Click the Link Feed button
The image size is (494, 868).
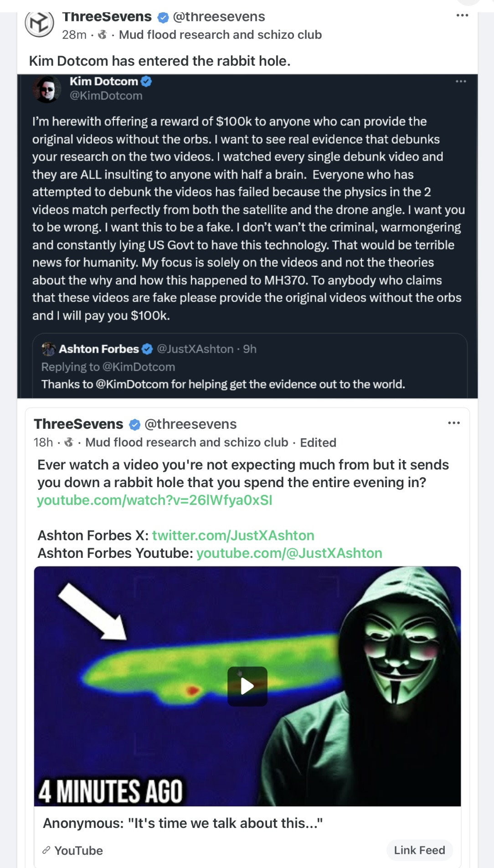coord(419,850)
